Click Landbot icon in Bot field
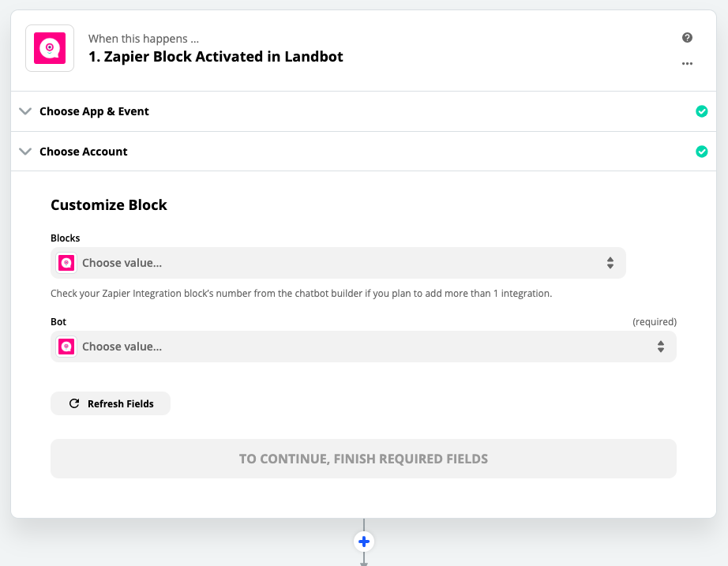 pos(66,347)
